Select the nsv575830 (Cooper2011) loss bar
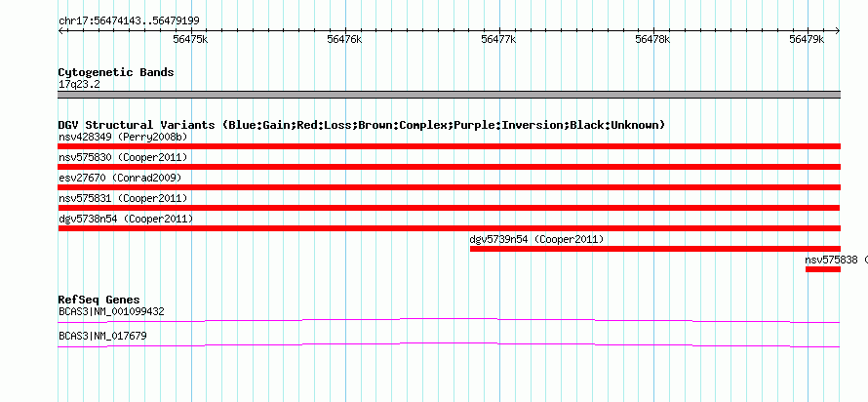This screenshot has width=868, height=402. 449,167
